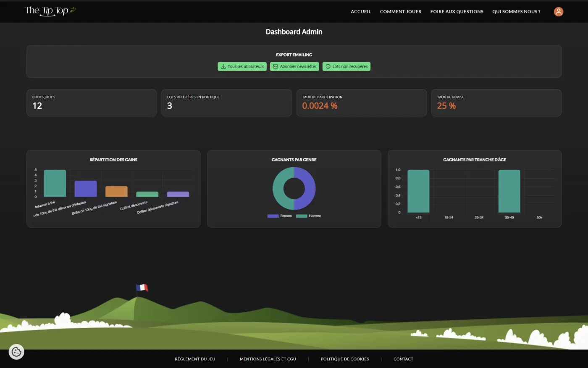The image size is (588, 368).
Task: Open Comment jouer page
Action: pyautogui.click(x=401, y=12)
